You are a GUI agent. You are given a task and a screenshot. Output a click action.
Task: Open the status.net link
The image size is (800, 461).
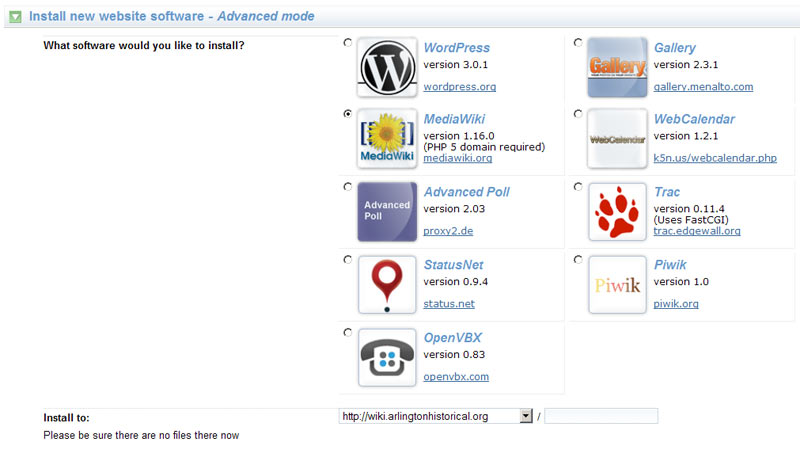pos(449,304)
